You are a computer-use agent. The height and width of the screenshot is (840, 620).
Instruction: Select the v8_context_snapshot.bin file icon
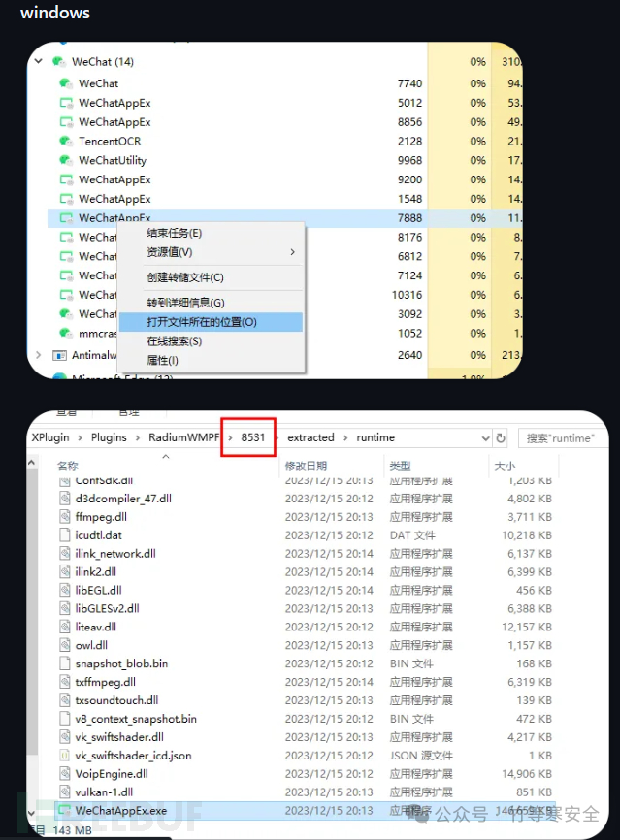(65, 719)
